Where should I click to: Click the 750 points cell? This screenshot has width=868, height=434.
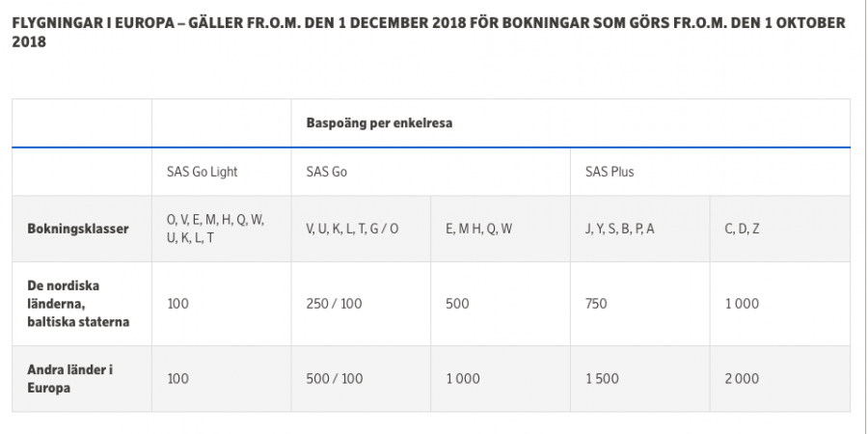[x=597, y=304]
